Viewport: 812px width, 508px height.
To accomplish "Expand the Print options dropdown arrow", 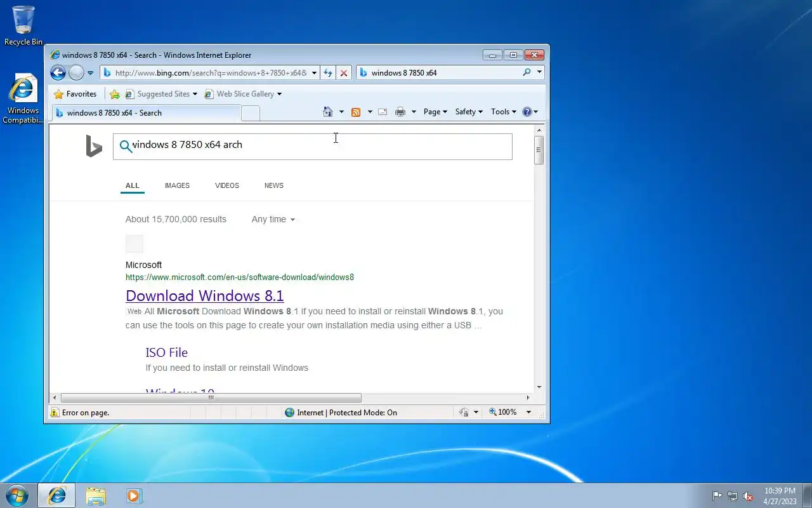I will pyautogui.click(x=414, y=112).
